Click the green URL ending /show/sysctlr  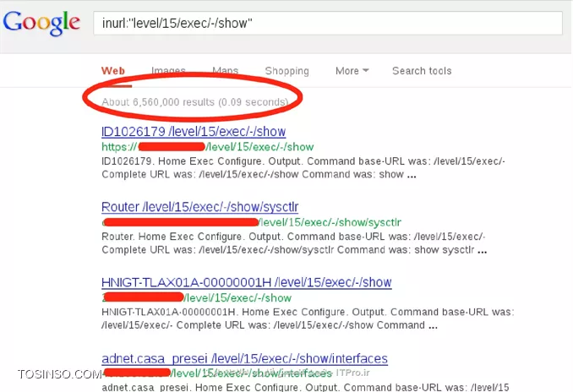coord(251,222)
